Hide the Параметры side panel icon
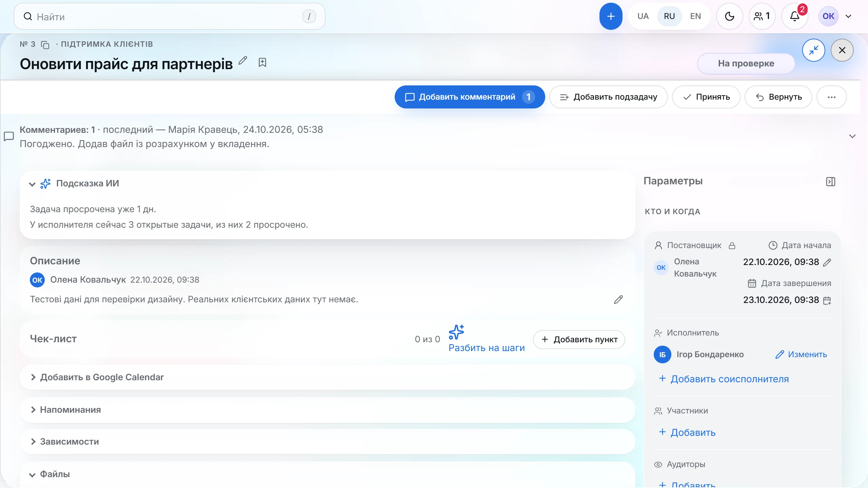 coord(830,182)
